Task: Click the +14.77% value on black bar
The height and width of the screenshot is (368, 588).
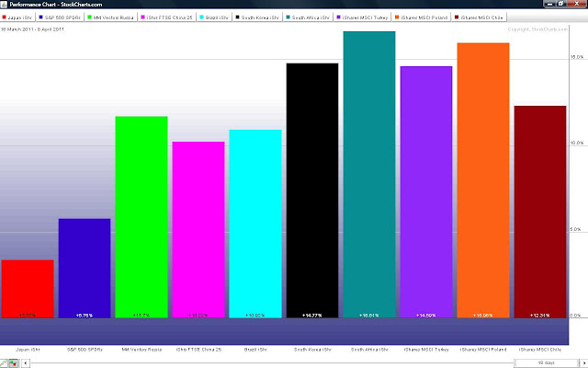Action: click(312, 316)
